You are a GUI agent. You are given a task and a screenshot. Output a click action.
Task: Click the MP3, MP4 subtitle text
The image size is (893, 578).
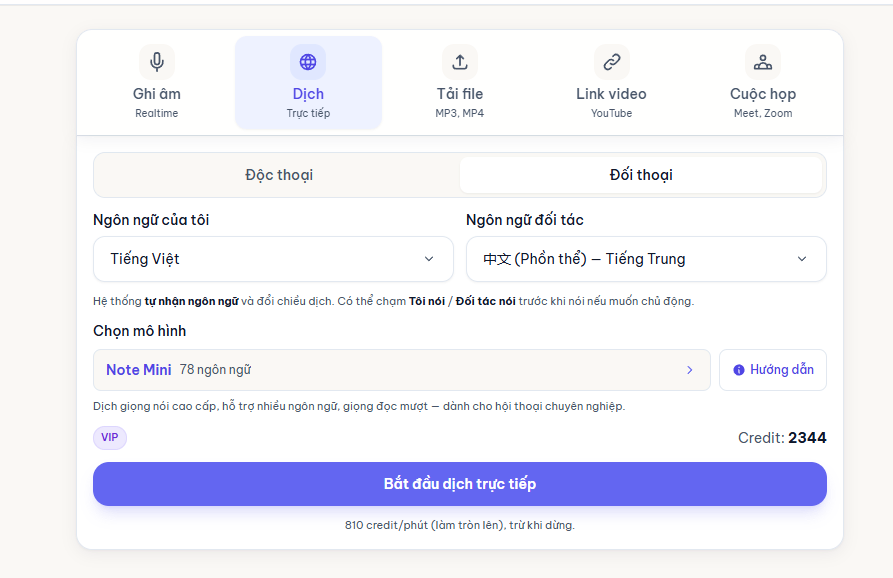(460, 113)
